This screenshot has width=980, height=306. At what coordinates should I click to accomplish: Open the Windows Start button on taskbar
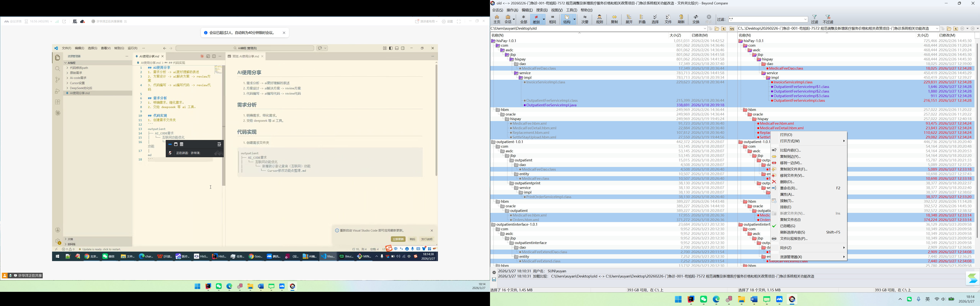tap(678, 299)
